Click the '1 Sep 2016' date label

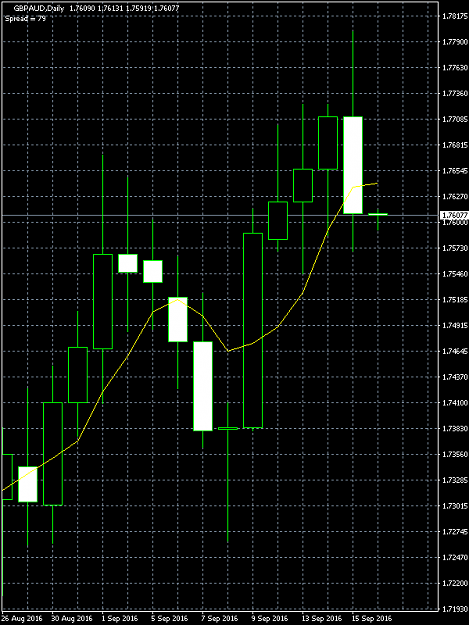[x=120, y=619]
